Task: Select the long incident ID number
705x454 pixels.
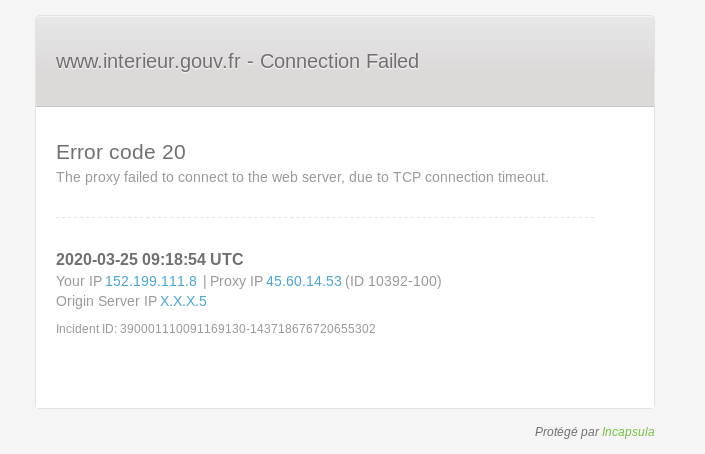Action: [248, 329]
